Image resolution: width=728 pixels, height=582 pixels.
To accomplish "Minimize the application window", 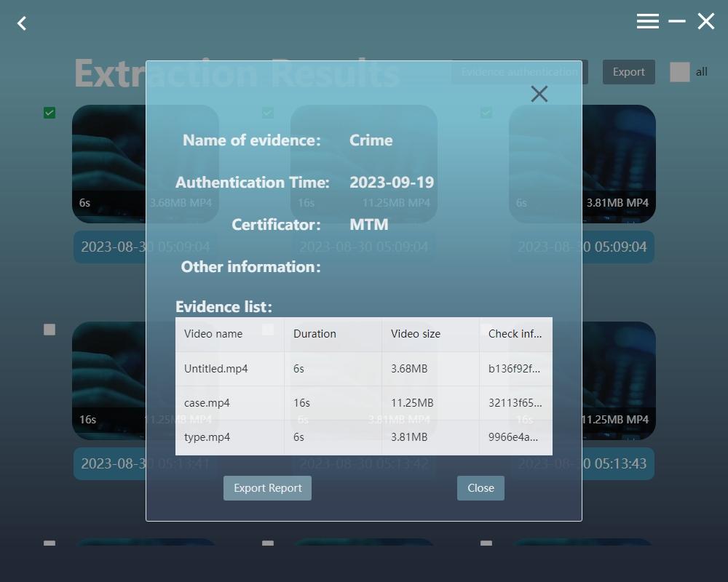I will (x=677, y=21).
